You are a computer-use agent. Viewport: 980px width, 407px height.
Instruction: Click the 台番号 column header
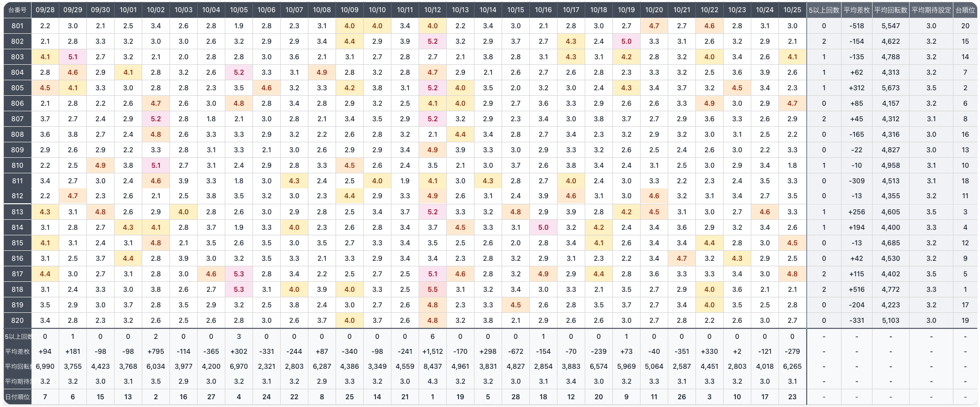(17, 10)
